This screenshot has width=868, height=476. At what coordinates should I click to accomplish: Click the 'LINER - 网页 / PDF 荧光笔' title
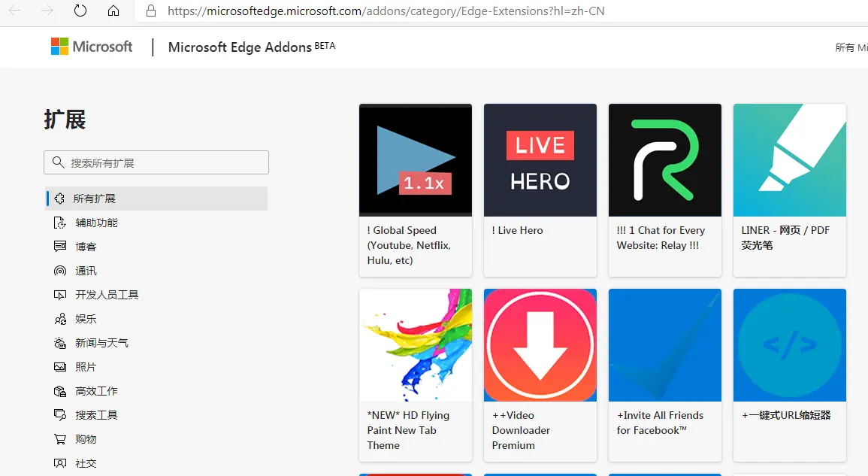[785, 238]
